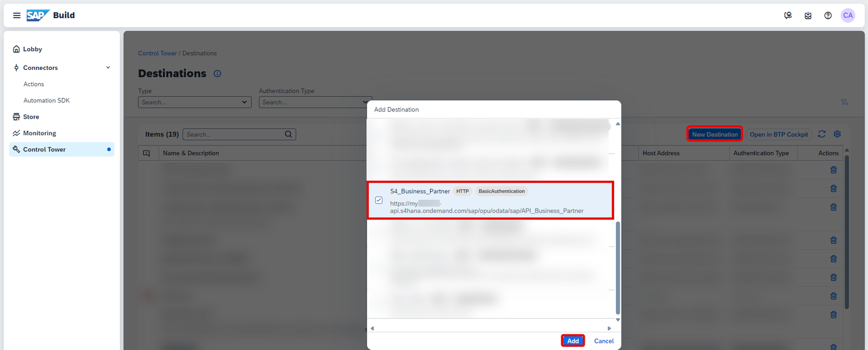Focus the Items search field
The width and height of the screenshot is (868, 350).
(239, 134)
